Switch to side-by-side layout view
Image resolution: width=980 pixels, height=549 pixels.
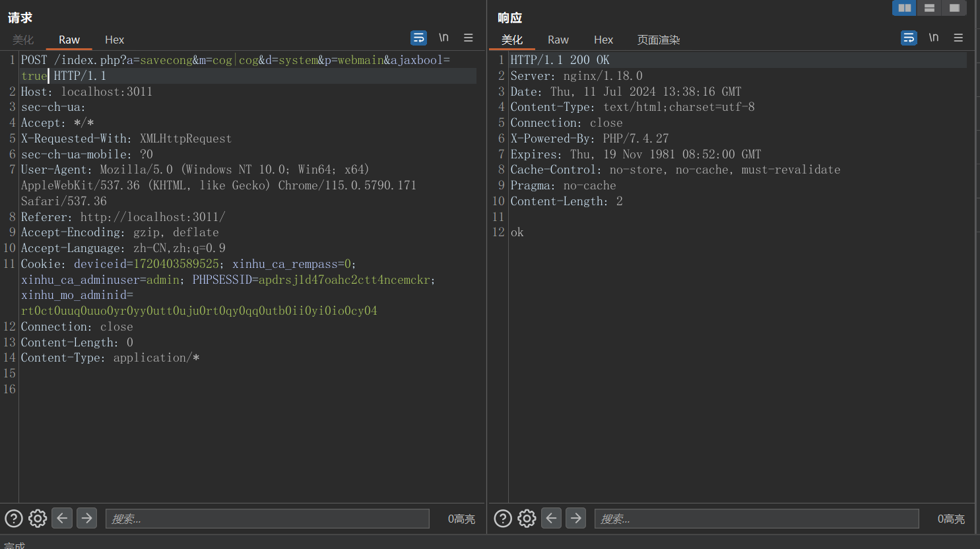click(904, 8)
